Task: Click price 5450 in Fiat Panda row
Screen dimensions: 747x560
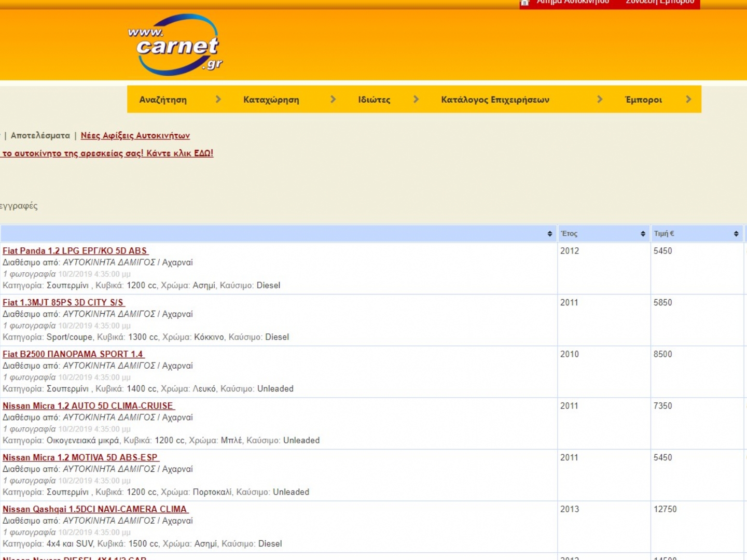Action: point(663,251)
